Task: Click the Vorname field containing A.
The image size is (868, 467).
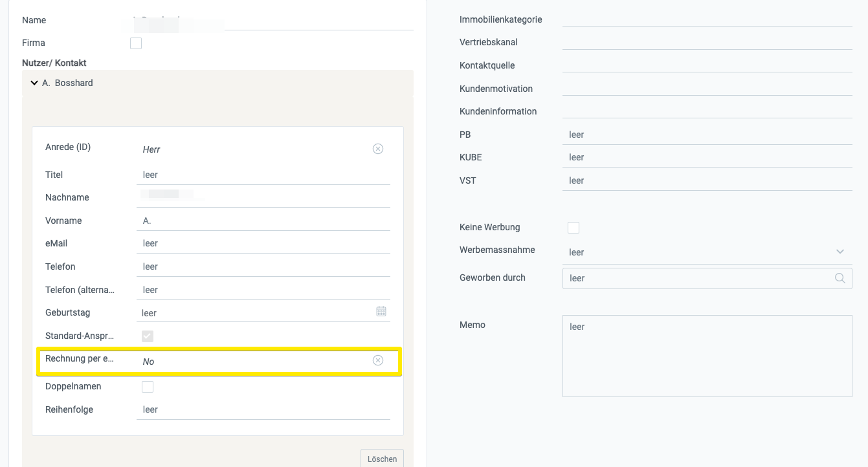Action: tap(263, 221)
